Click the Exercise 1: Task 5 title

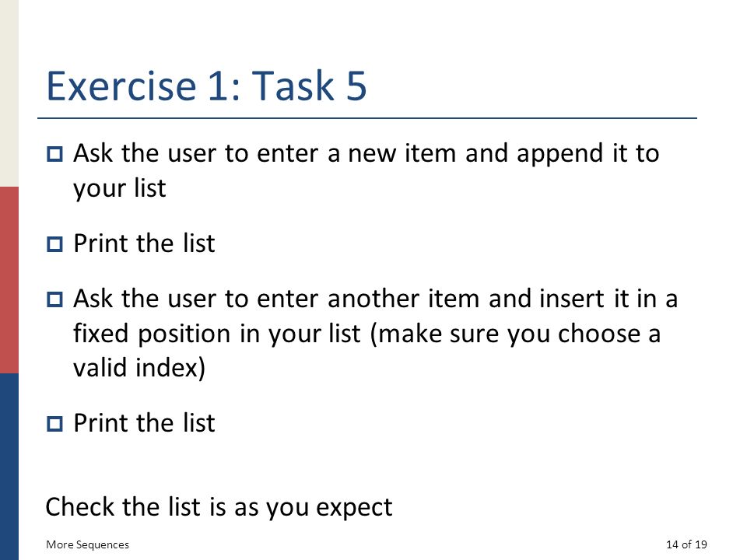point(206,86)
